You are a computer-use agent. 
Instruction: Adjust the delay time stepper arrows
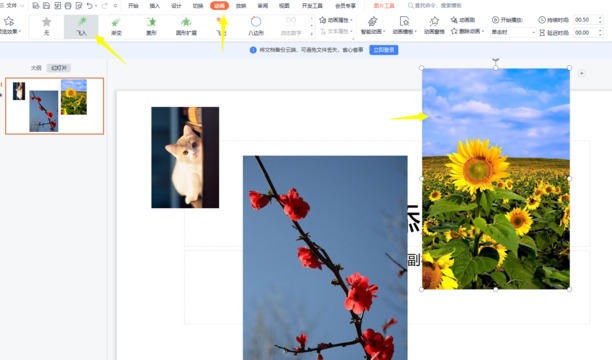(x=600, y=32)
